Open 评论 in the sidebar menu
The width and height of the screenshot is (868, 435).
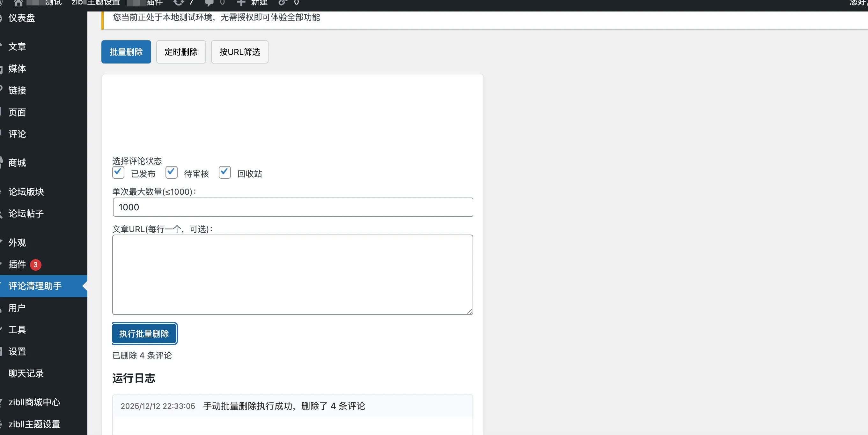(17, 134)
